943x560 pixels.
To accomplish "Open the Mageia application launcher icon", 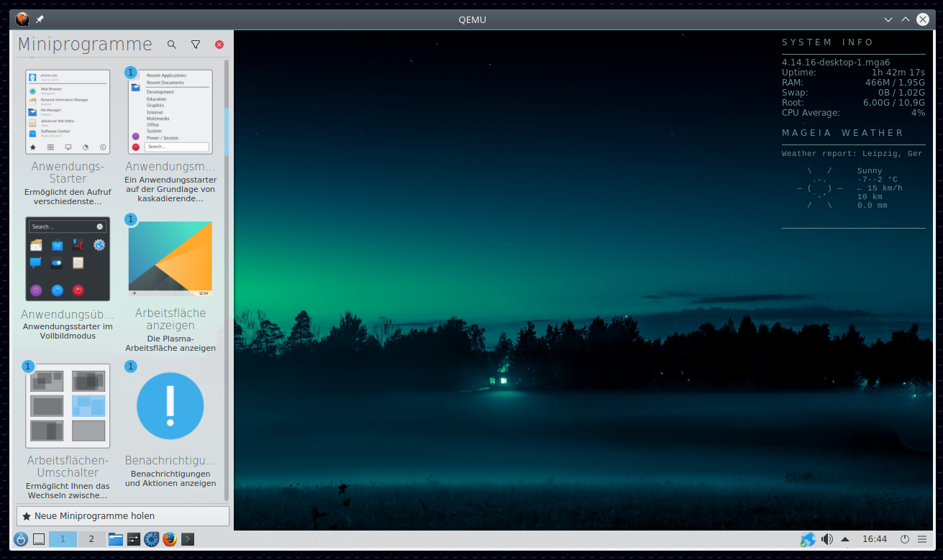I will coord(21,539).
